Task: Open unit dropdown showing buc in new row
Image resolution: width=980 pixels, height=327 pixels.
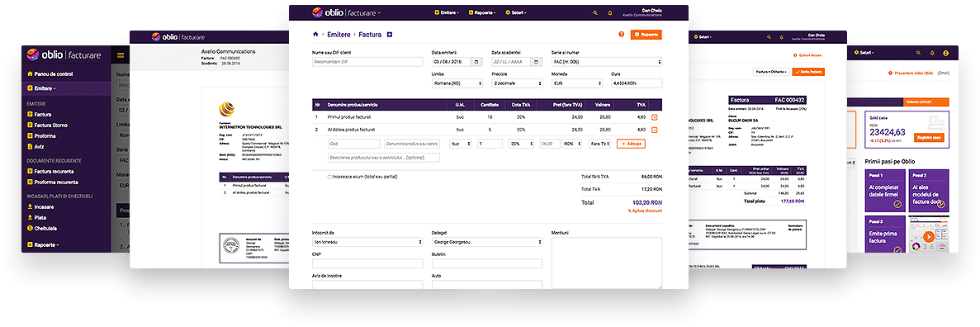Action: click(461, 144)
